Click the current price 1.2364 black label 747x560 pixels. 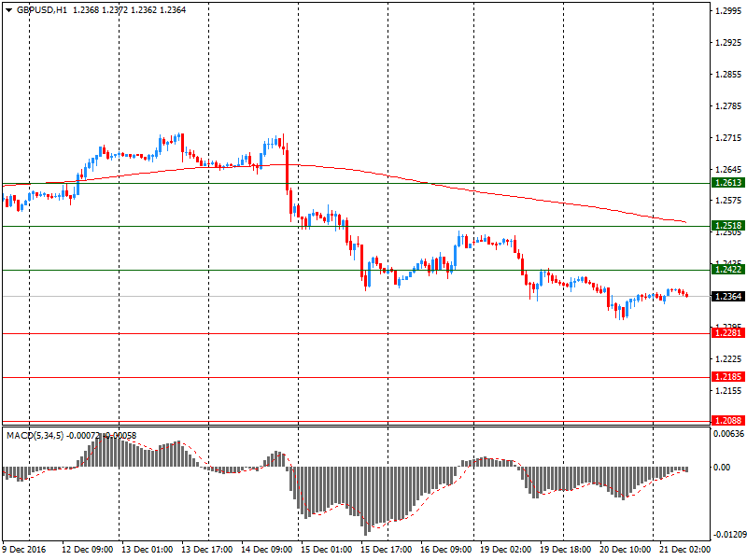pyautogui.click(x=728, y=297)
